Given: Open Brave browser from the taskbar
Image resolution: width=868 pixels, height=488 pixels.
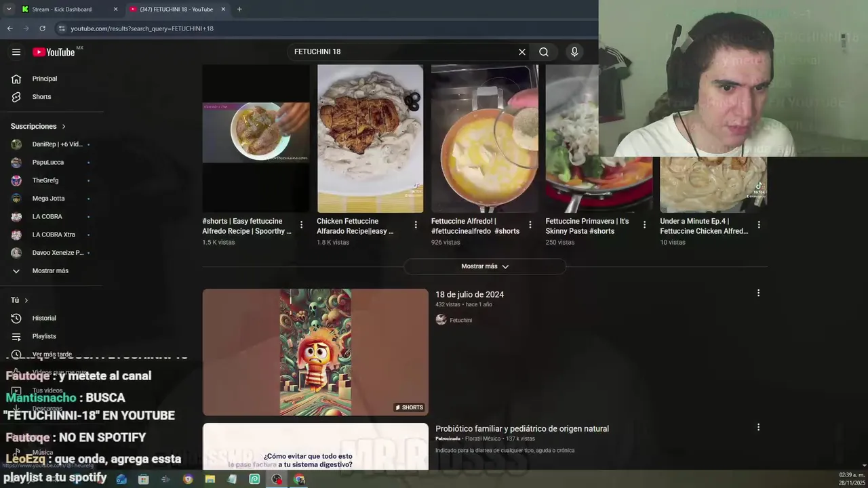Looking at the screenshot, I should [188, 479].
